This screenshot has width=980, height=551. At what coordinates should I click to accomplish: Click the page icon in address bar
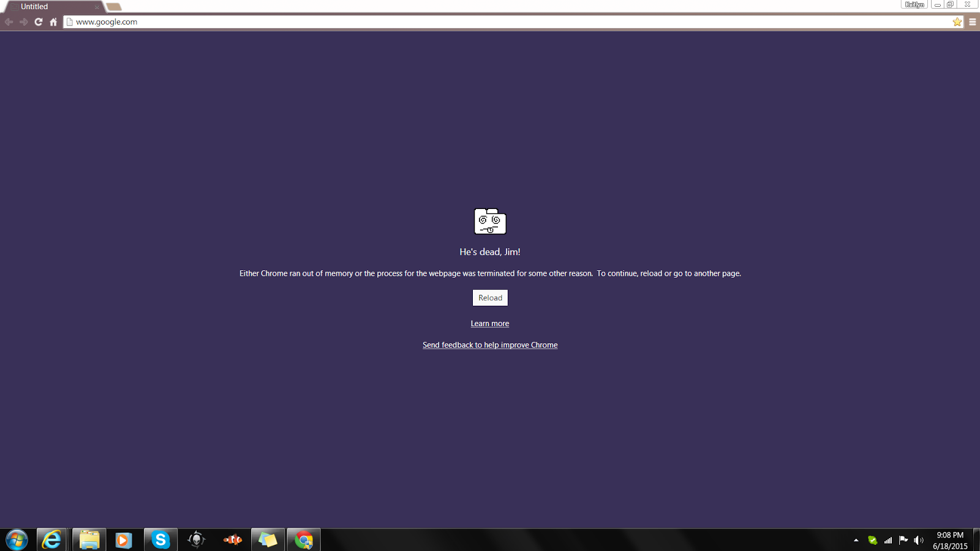[70, 22]
